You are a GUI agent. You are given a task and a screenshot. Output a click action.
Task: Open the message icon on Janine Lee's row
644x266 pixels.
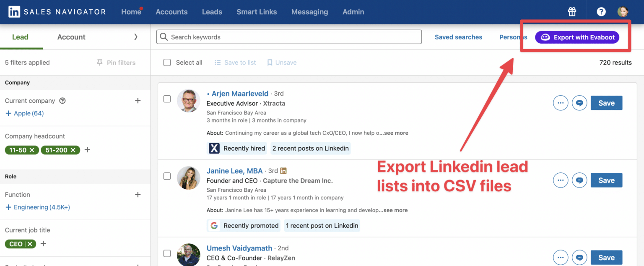click(579, 180)
